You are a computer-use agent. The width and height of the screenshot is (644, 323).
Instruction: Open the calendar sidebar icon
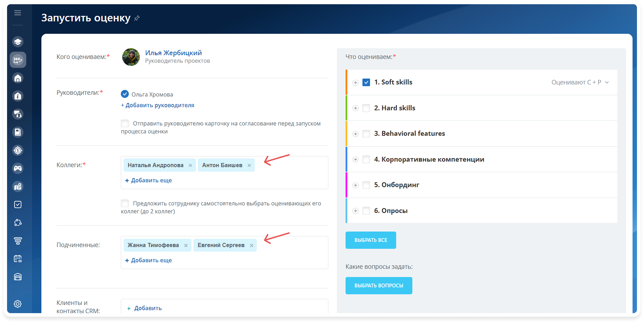tap(18, 258)
